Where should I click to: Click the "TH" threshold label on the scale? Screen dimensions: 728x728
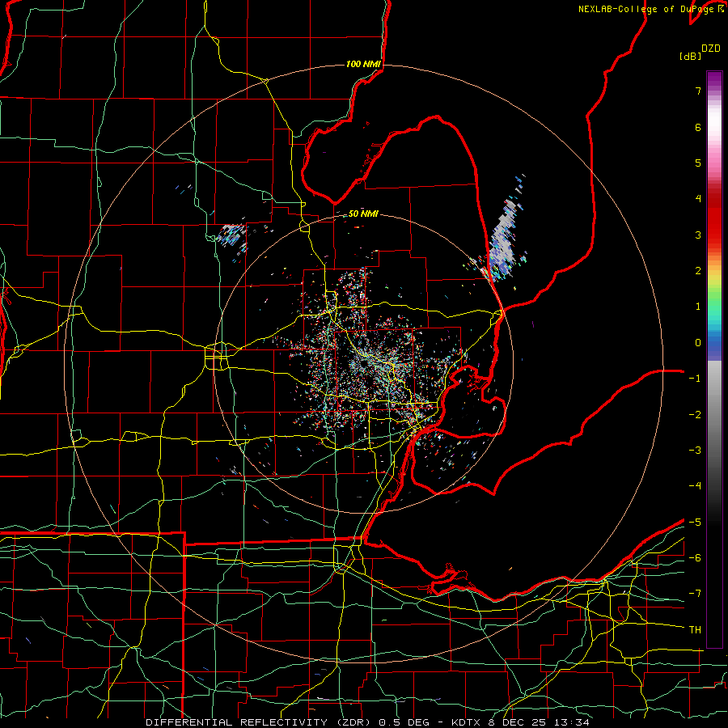click(695, 630)
